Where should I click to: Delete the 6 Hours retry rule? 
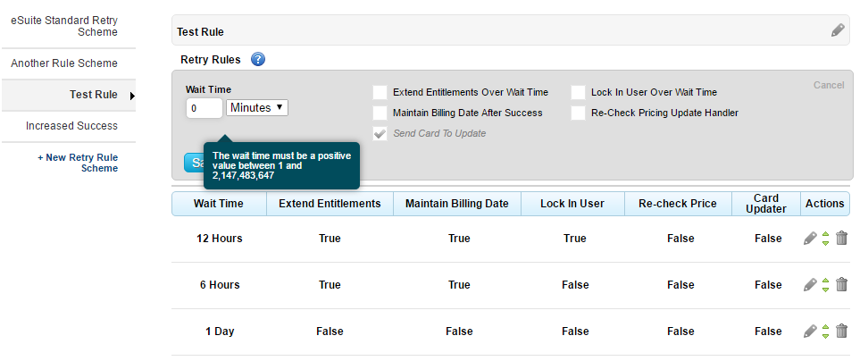click(x=841, y=285)
